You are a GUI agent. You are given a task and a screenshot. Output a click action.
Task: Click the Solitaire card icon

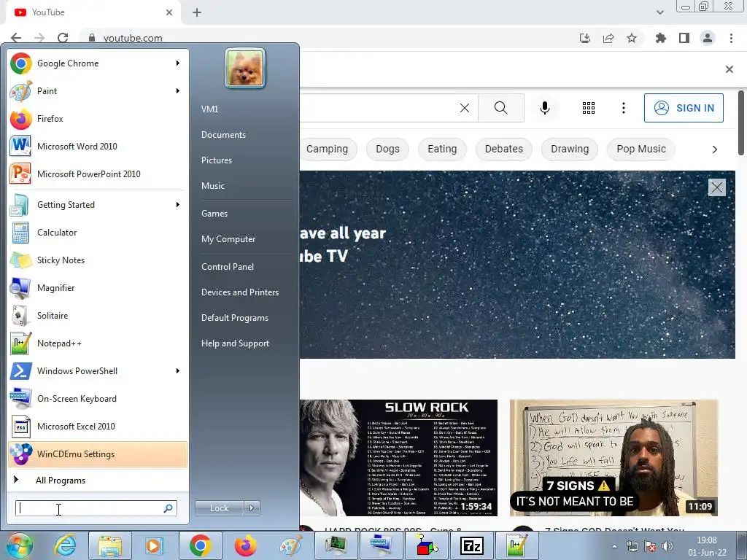click(20, 315)
